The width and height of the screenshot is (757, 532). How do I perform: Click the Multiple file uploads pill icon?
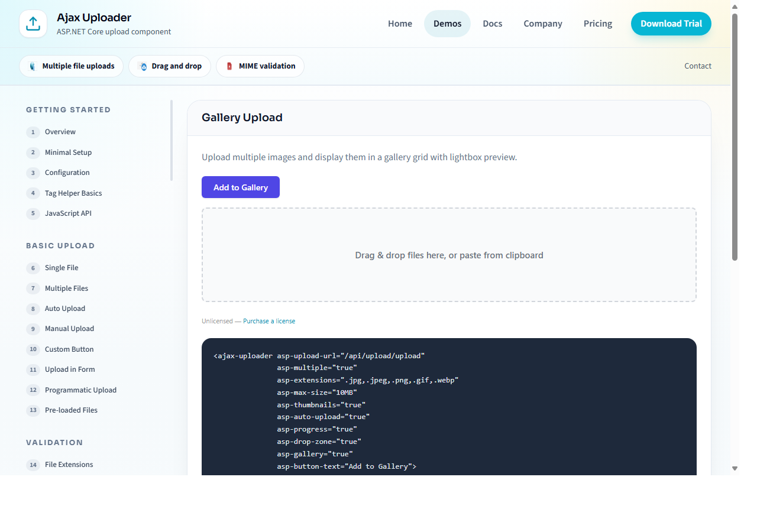[x=33, y=66]
